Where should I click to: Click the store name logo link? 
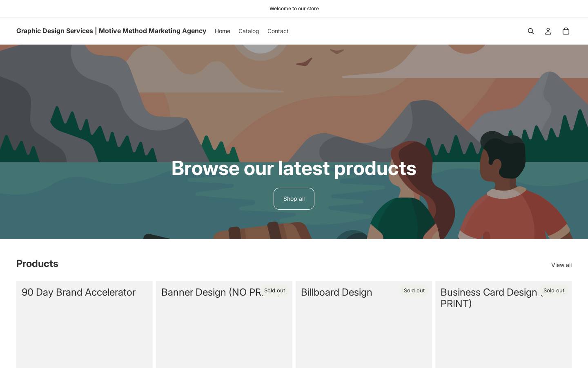point(111,31)
